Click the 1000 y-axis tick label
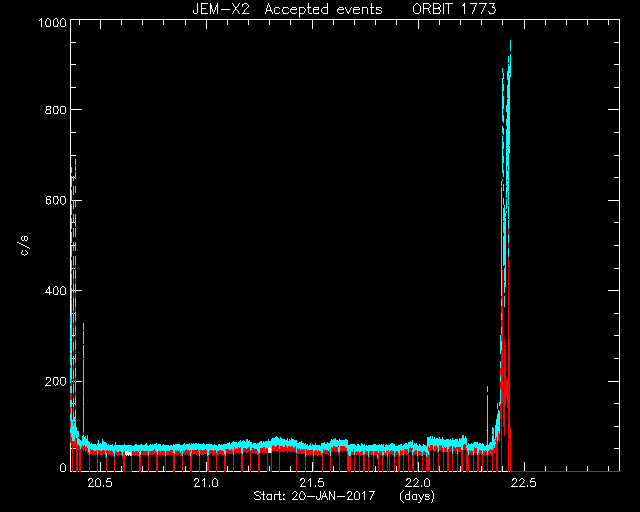Image resolution: width=640 pixels, height=512 pixels. [x=52, y=22]
